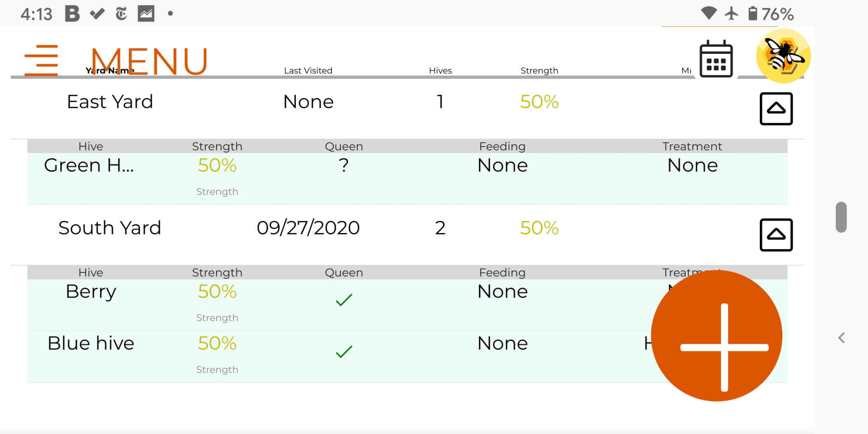
Task: Toggle the Berry hive queen checkmark
Action: [344, 300]
